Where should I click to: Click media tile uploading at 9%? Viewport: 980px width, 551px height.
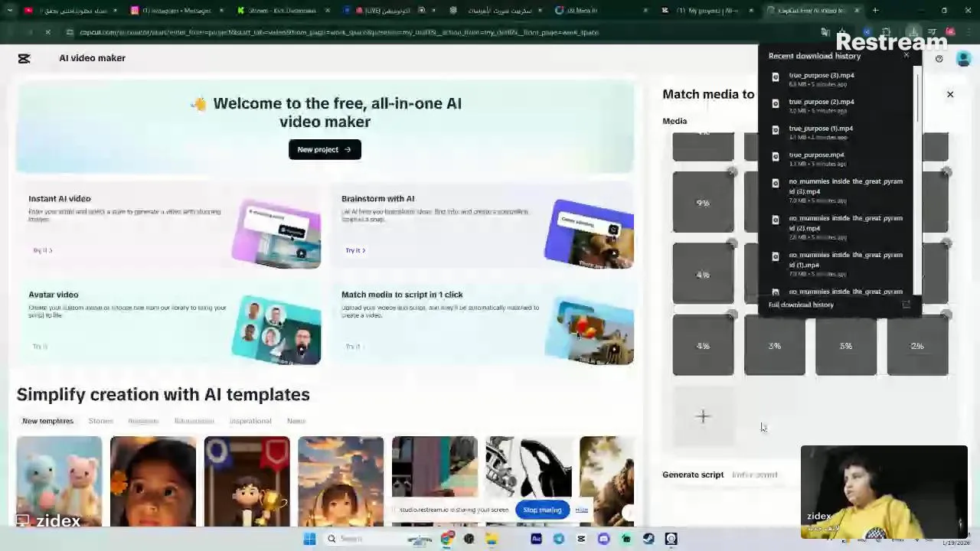(x=703, y=203)
